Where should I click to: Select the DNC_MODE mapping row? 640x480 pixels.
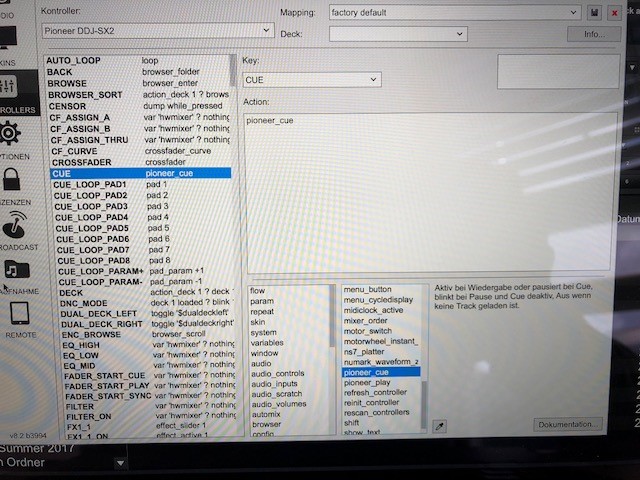pyautogui.click(x=147, y=303)
